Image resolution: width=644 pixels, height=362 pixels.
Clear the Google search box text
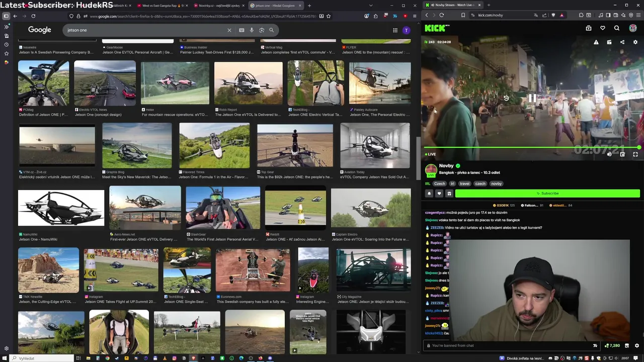[229, 30]
